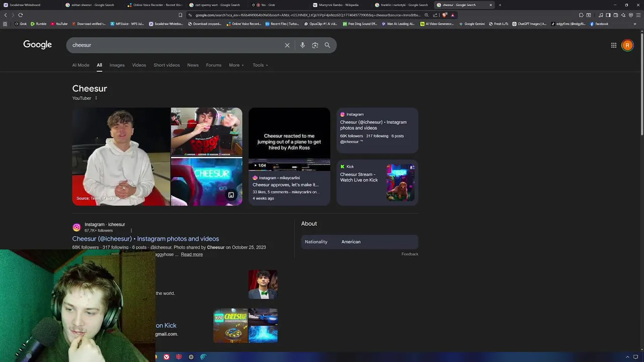Switch to Yes - Grok browser tab
The image size is (644, 362).
click(278, 5)
